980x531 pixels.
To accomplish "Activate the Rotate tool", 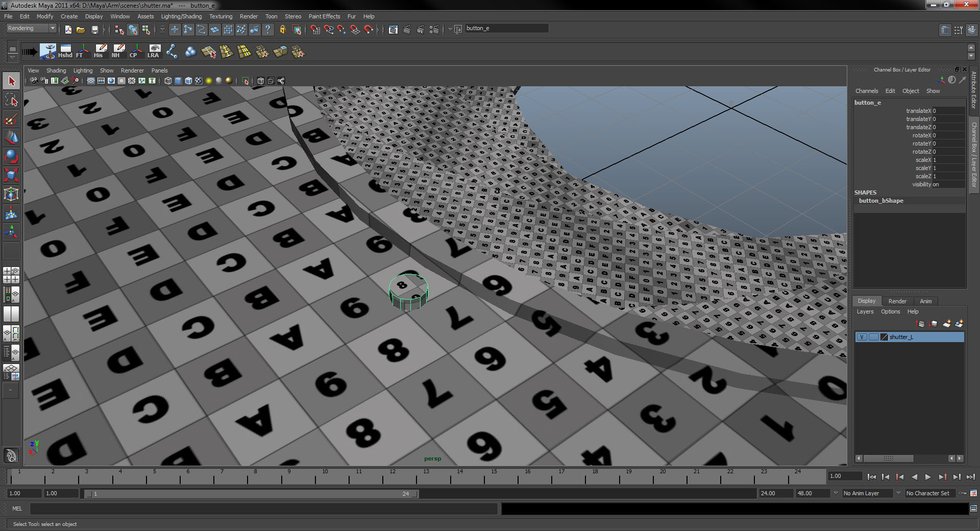I will pyautogui.click(x=11, y=156).
